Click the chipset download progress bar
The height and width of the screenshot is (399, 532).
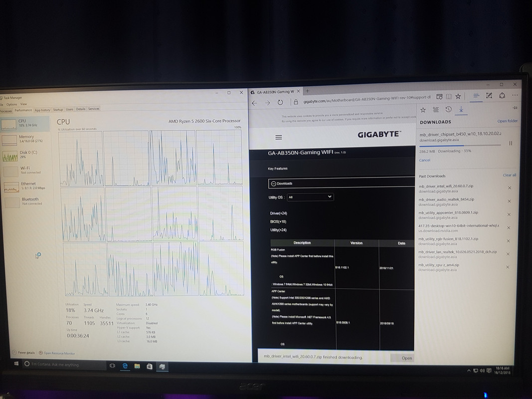click(x=460, y=146)
